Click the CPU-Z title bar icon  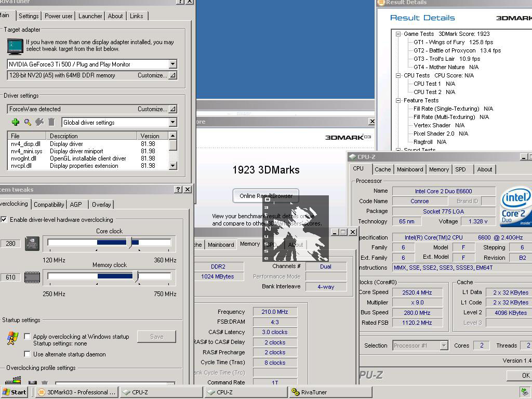click(353, 157)
